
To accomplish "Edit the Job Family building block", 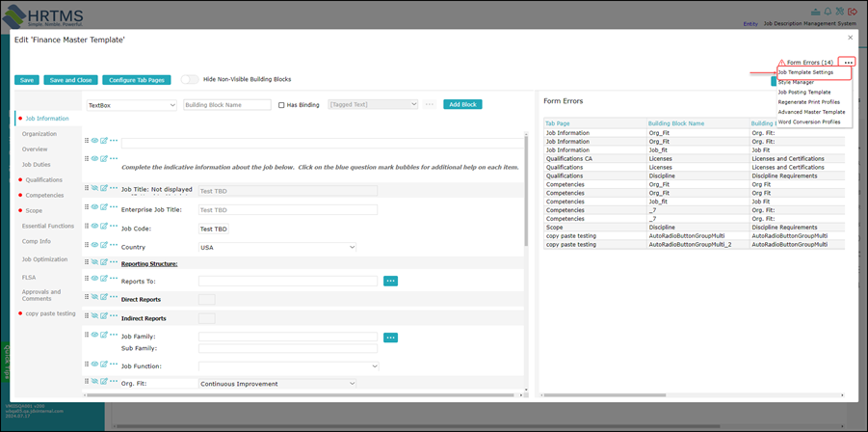I will pyautogui.click(x=103, y=334).
